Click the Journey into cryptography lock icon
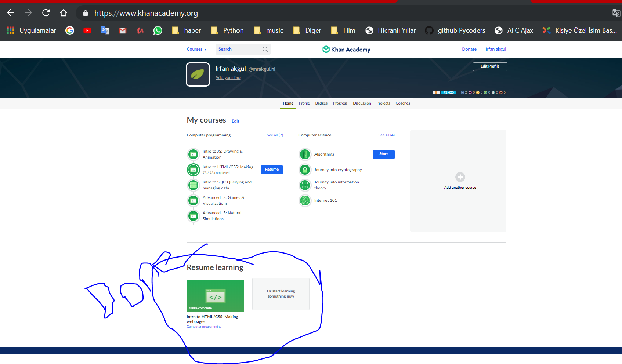The width and height of the screenshot is (622, 364). pos(305,170)
